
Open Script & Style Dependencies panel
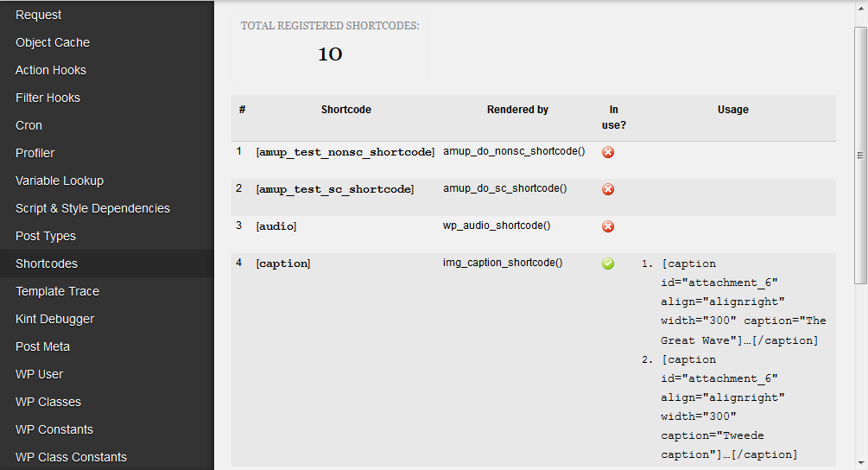coord(92,208)
